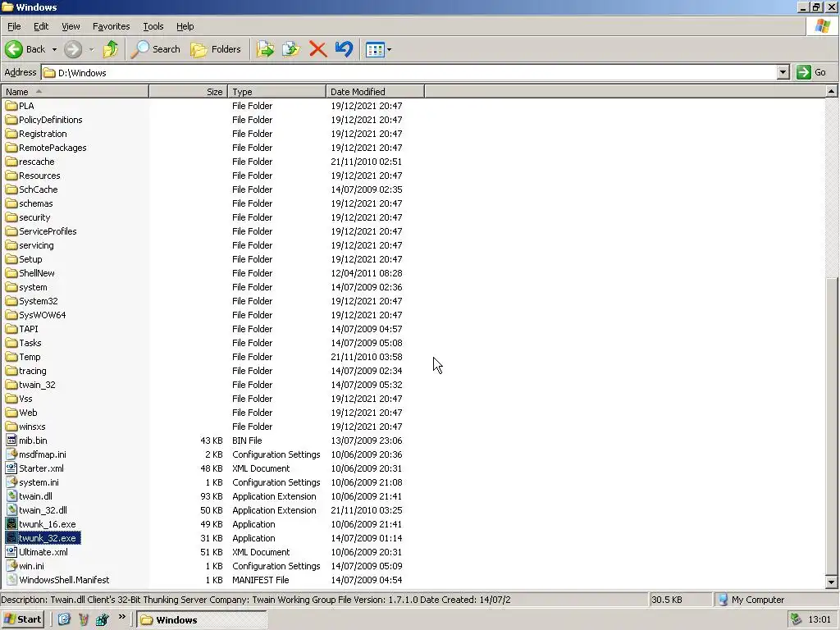Open the Start menu
This screenshot has width=840, height=630.
(x=22, y=619)
